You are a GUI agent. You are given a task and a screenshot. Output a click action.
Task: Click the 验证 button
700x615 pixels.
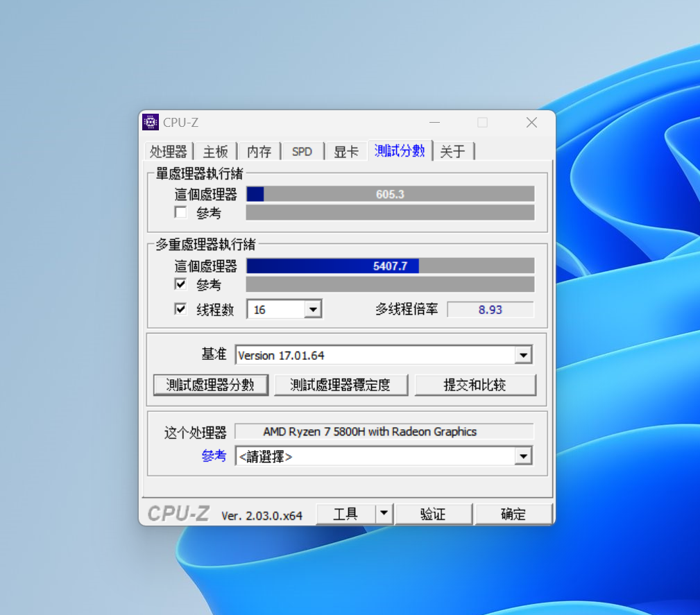(x=433, y=514)
